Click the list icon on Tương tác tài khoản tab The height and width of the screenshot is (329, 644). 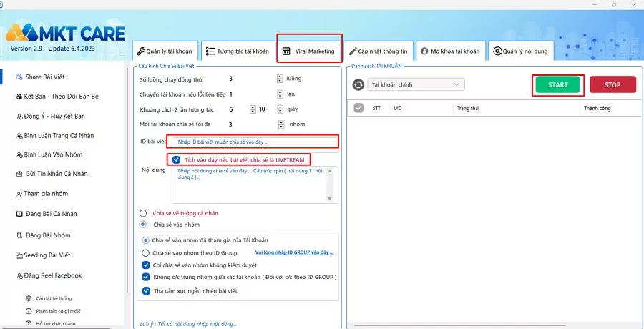pos(210,51)
